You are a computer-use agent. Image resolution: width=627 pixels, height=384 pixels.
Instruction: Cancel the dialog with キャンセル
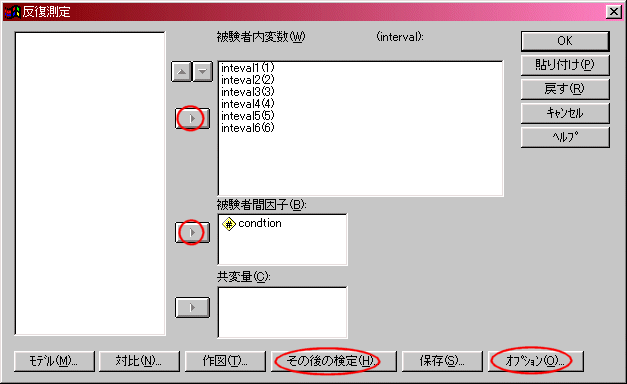[565, 113]
